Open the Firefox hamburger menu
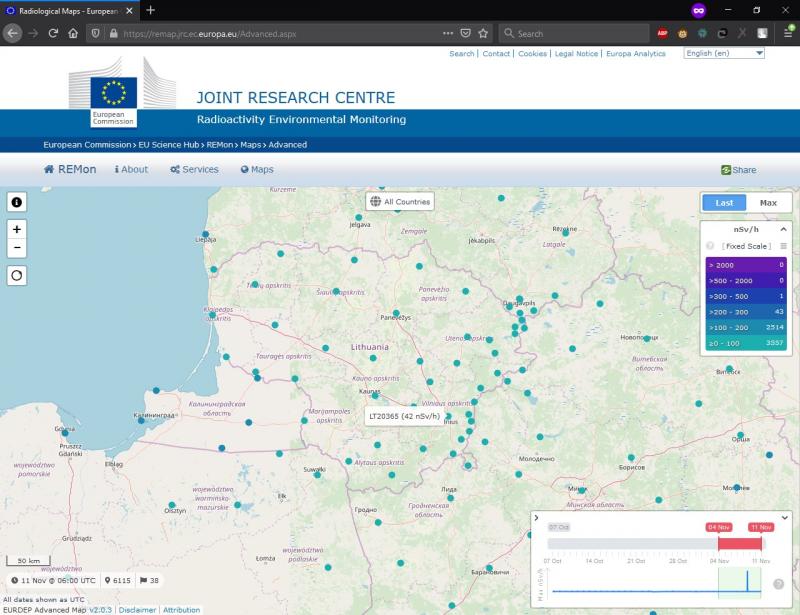Screen dimensions: 800x615 click(788, 34)
